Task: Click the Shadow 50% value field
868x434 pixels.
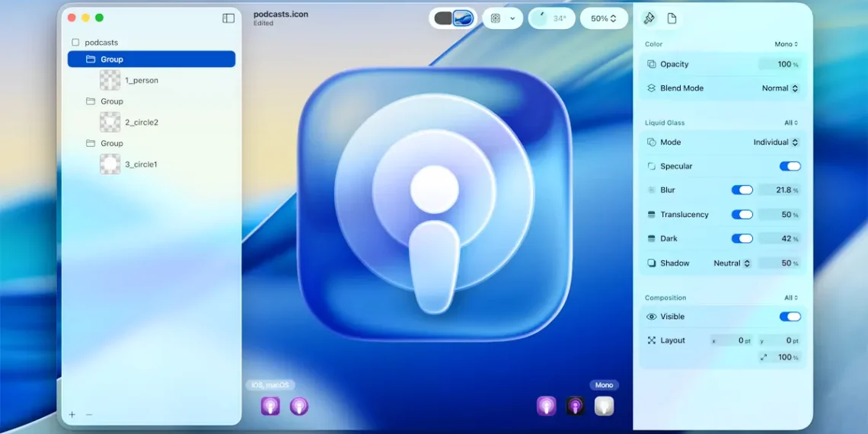Action: click(780, 263)
